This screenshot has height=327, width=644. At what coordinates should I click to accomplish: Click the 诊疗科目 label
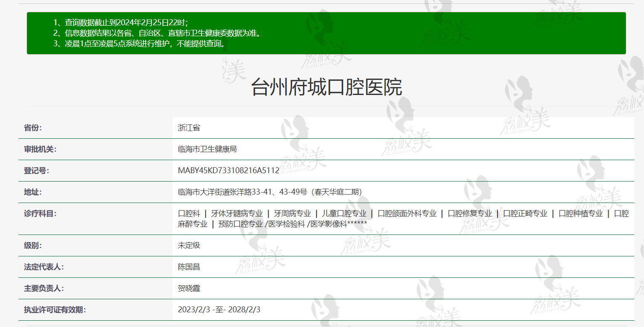pos(40,214)
